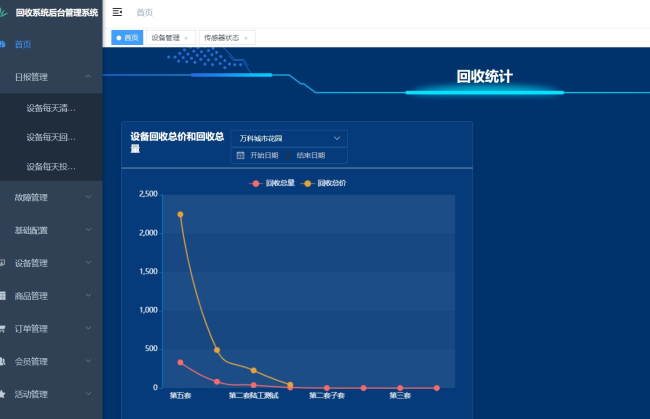Click the calendar icon in date range picker

(x=240, y=155)
